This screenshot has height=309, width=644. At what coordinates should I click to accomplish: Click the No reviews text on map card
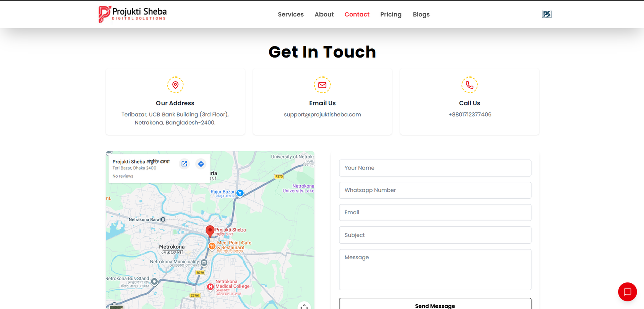click(123, 176)
